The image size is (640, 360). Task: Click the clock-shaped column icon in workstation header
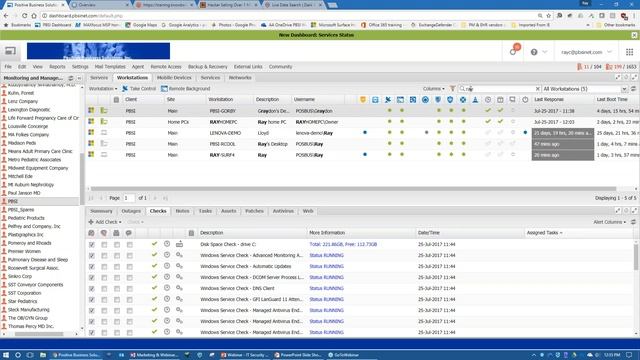click(488, 100)
